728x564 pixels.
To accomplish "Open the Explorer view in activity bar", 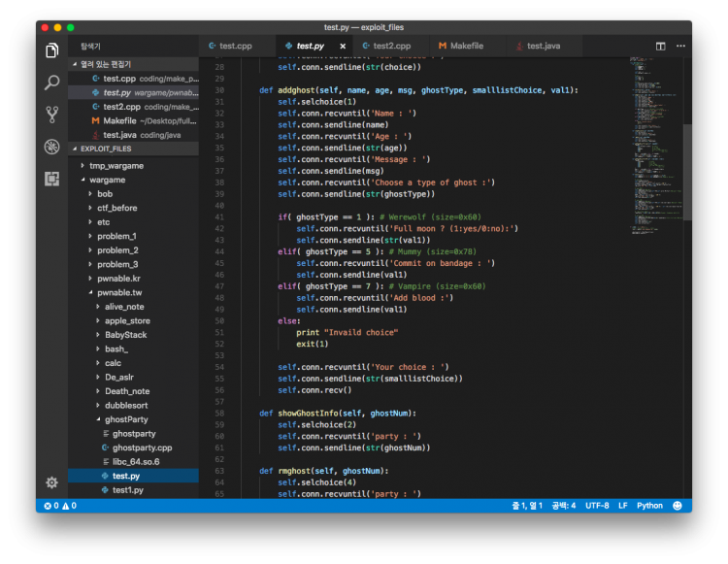I will click(52, 50).
